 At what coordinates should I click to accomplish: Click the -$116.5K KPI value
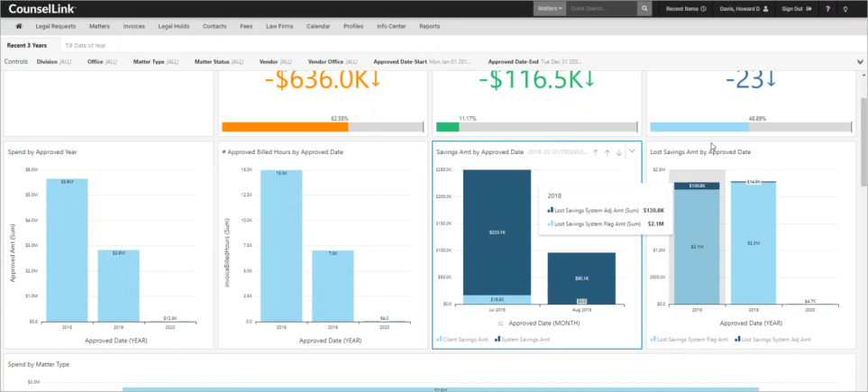point(536,80)
